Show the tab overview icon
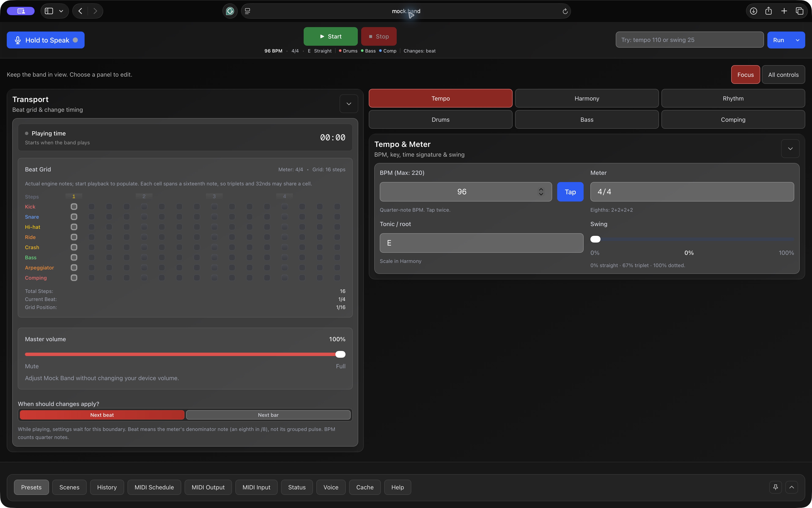Image resolution: width=812 pixels, height=508 pixels. (800, 11)
